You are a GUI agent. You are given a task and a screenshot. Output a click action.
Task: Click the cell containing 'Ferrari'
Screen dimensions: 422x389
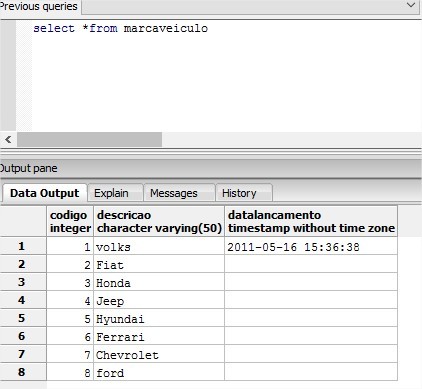159,337
